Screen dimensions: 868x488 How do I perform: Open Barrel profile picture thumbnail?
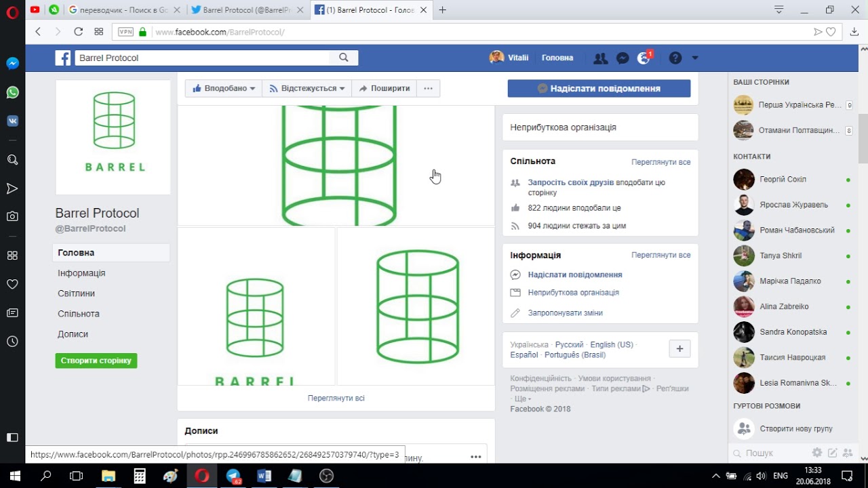(113, 137)
